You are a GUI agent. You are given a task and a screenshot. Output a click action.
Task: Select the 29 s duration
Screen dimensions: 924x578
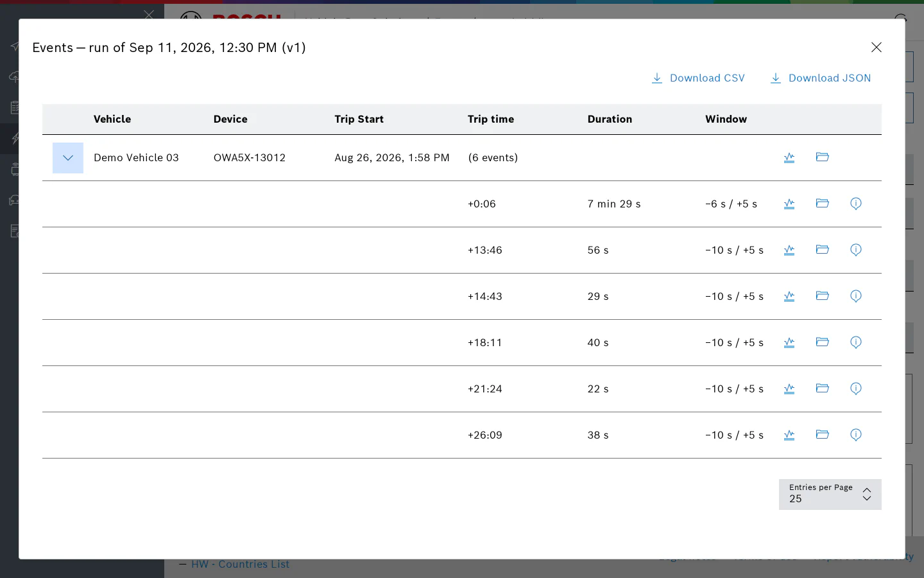[598, 297]
